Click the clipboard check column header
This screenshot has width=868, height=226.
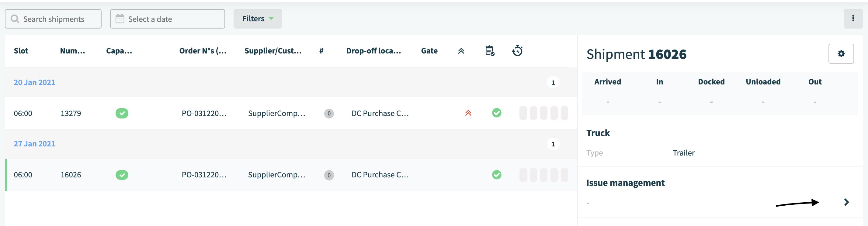490,51
